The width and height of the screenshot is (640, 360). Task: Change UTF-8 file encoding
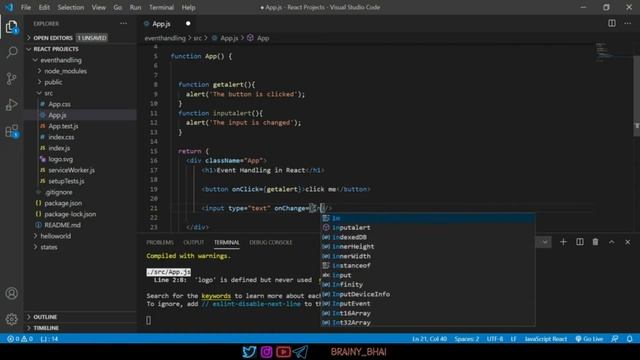[x=495, y=339]
